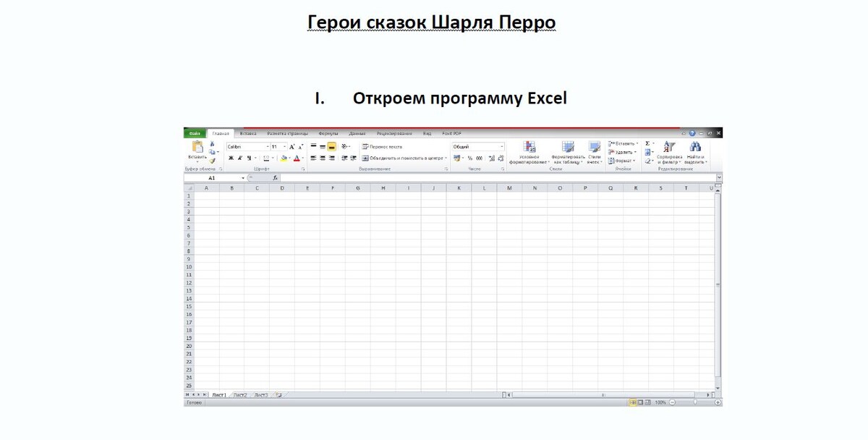Align text to the left
This screenshot has height=440, width=868.
313,158
